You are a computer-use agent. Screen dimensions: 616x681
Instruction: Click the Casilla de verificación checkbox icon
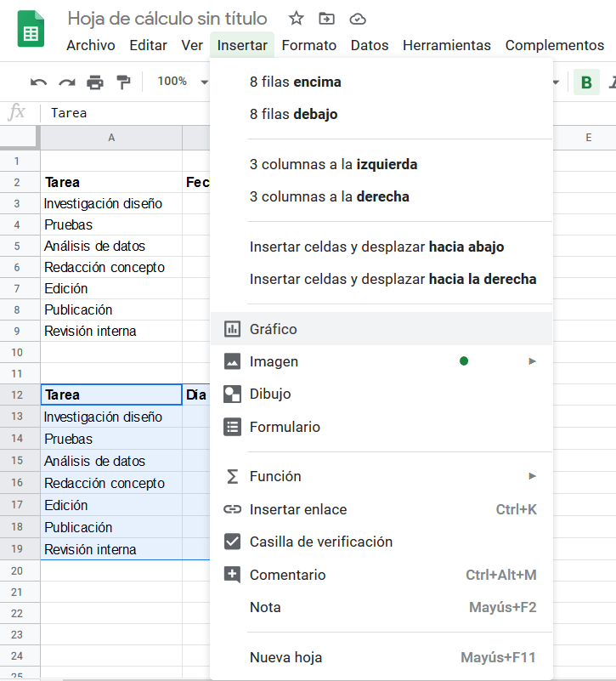(232, 542)
